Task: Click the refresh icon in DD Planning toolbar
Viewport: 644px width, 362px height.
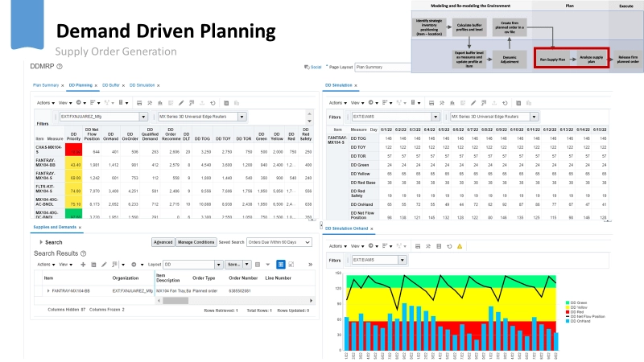Action: click(213, 103)
